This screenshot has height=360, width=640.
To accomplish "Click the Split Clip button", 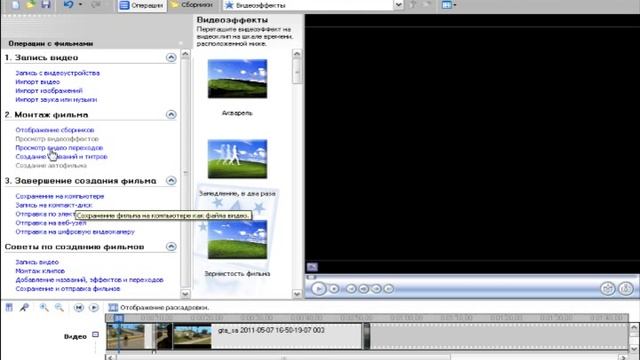I will coord(607,289).
